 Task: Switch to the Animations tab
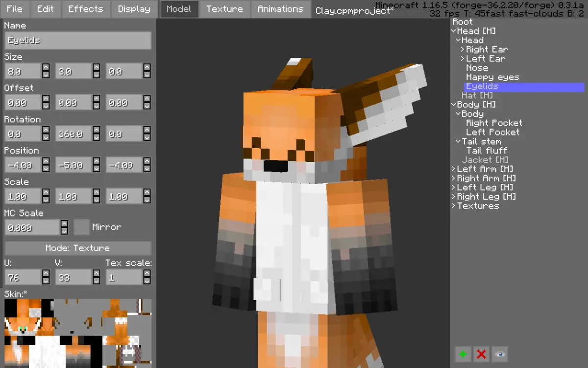[x=280, y=9]
